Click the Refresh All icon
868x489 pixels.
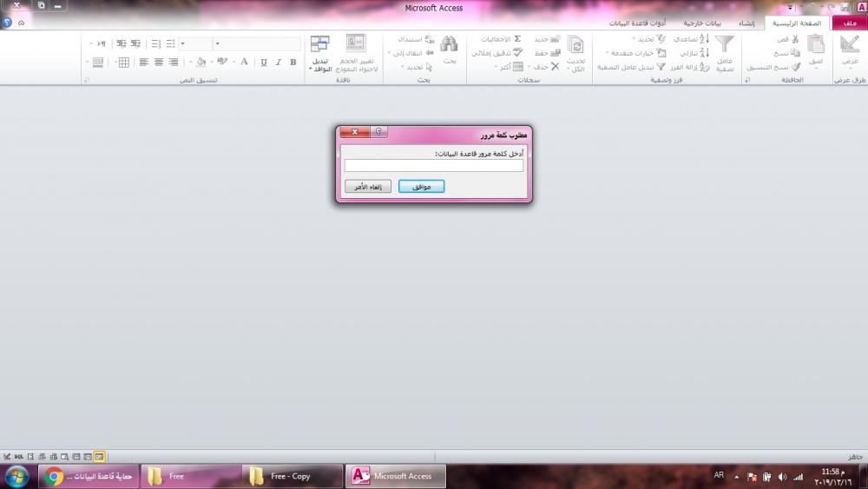point(575,46)
